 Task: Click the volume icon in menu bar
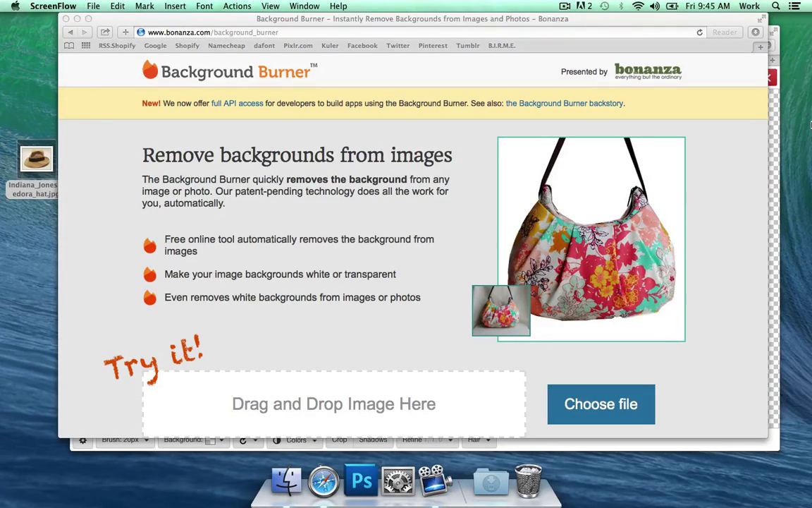point(655,6)
